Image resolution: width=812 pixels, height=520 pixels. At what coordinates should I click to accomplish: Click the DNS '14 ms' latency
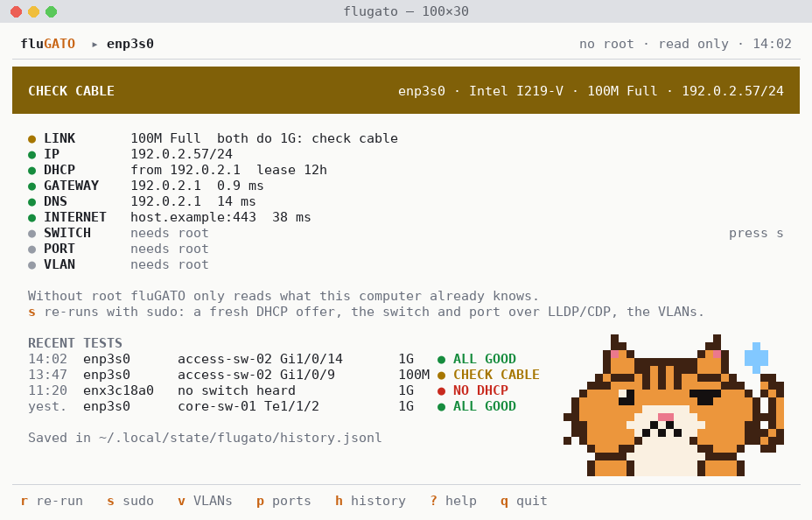[236, 201]
